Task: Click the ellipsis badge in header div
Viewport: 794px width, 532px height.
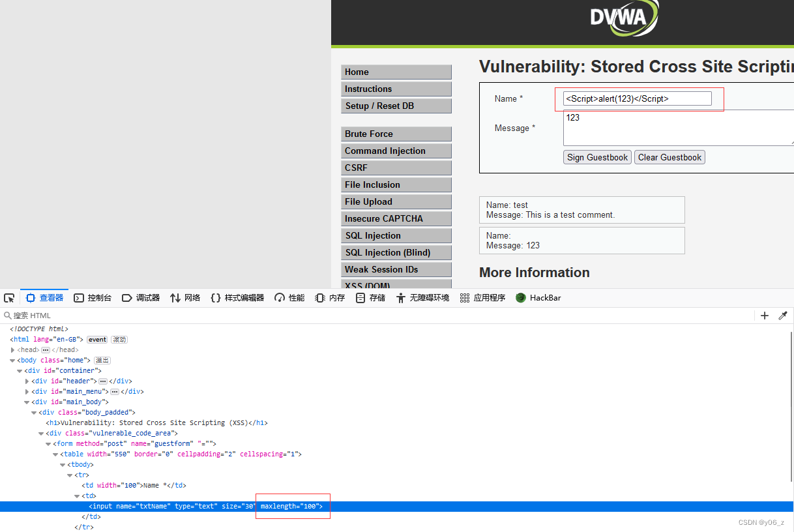Action: click(103, 381)
